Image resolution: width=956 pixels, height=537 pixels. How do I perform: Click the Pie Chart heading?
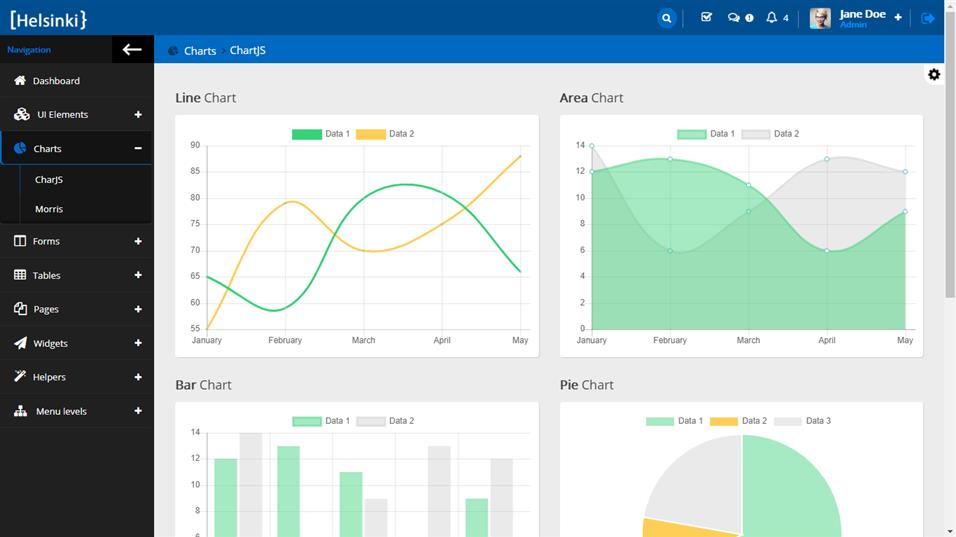click(587, 385)
